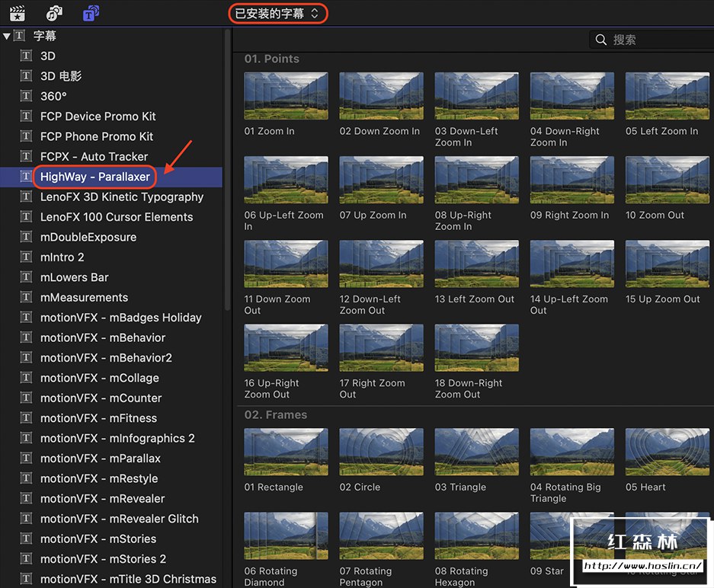714x588 pixels.
Task: Click the T icon beside 3D 电影
Action: pos(26,75)
